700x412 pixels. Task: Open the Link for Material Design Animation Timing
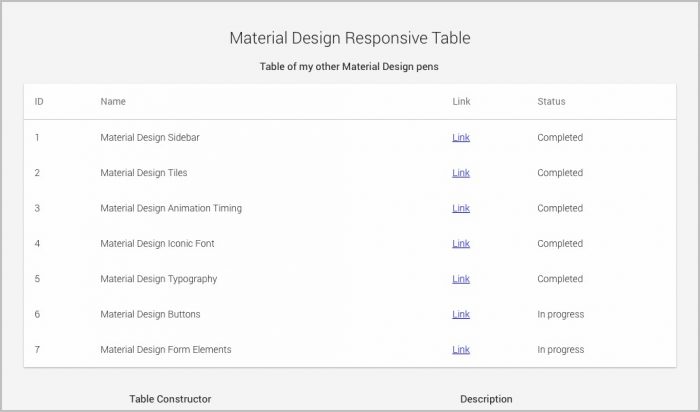[461, 208]
